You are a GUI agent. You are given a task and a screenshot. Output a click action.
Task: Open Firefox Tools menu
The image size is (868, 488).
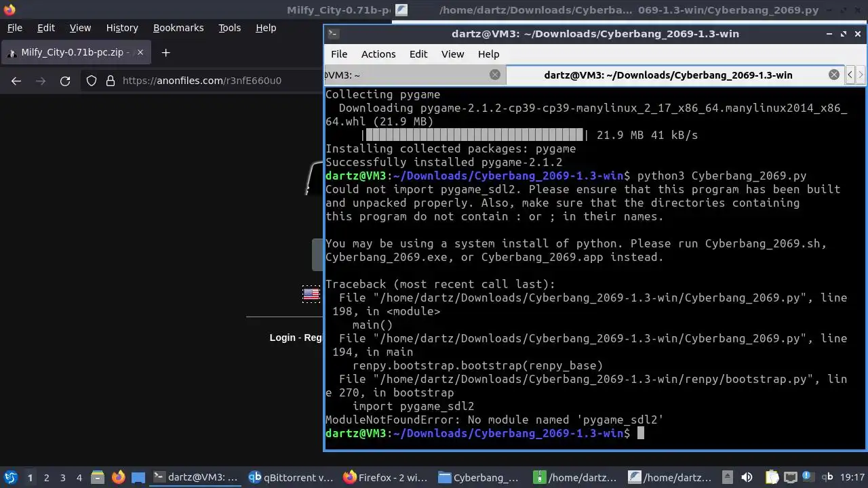pos(229,28)
